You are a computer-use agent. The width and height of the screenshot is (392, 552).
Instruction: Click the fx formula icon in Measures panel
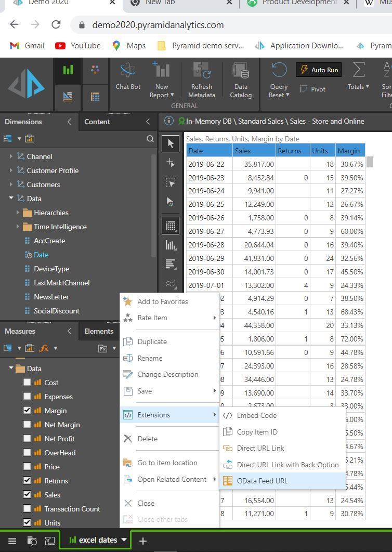(44, 348)
